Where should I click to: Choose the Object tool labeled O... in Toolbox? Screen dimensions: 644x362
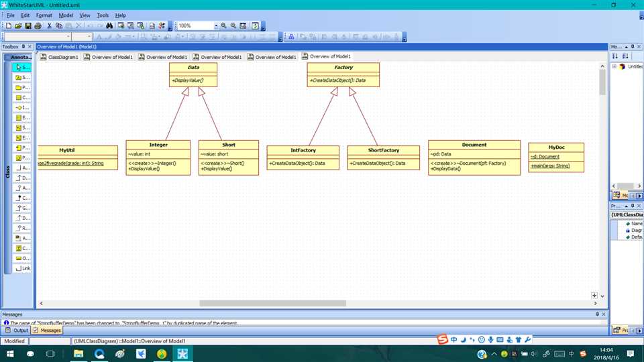(22, 258)
